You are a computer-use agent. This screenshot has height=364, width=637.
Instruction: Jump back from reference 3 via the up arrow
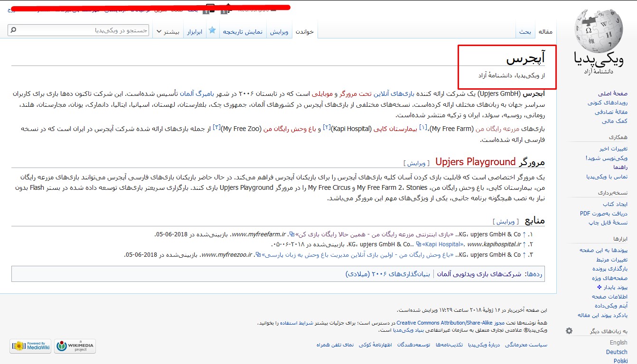(524, 255)
